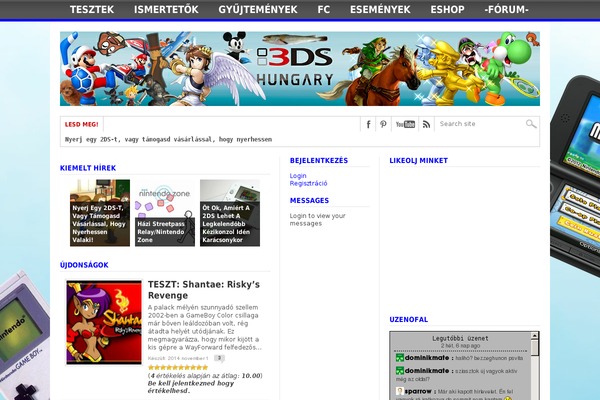The height and width of the screenshot is (400, 600).
Task: Click the LESD MEG! label
Action: point(82,124)
